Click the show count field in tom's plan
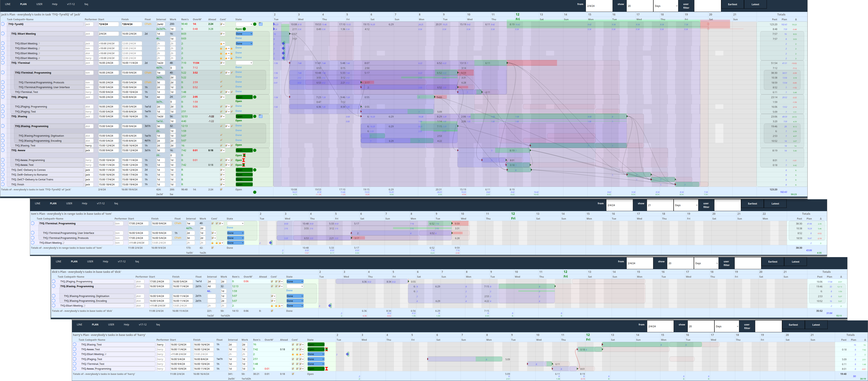This screenshot has height=381, width=868. (660, 205)
